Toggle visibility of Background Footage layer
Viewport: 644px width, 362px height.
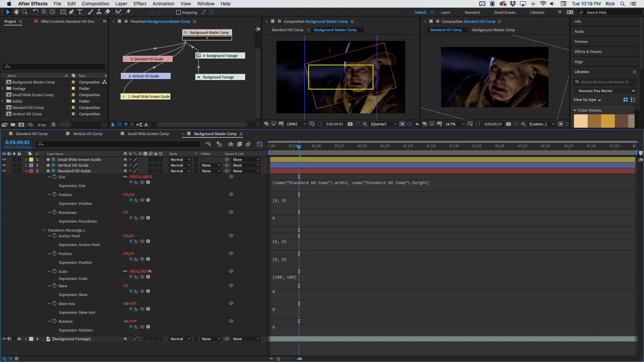(4, 339)
